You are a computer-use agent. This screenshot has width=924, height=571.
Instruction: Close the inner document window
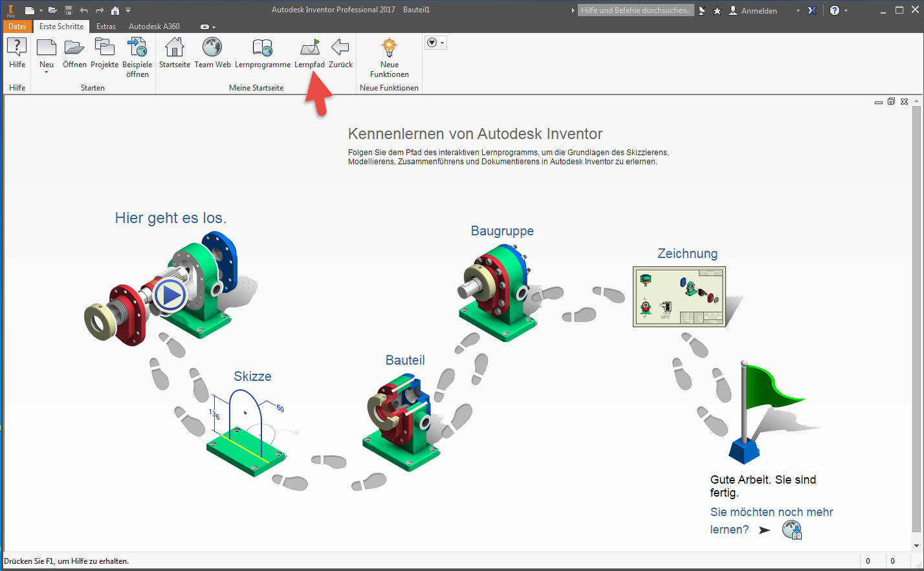[905, 102]
